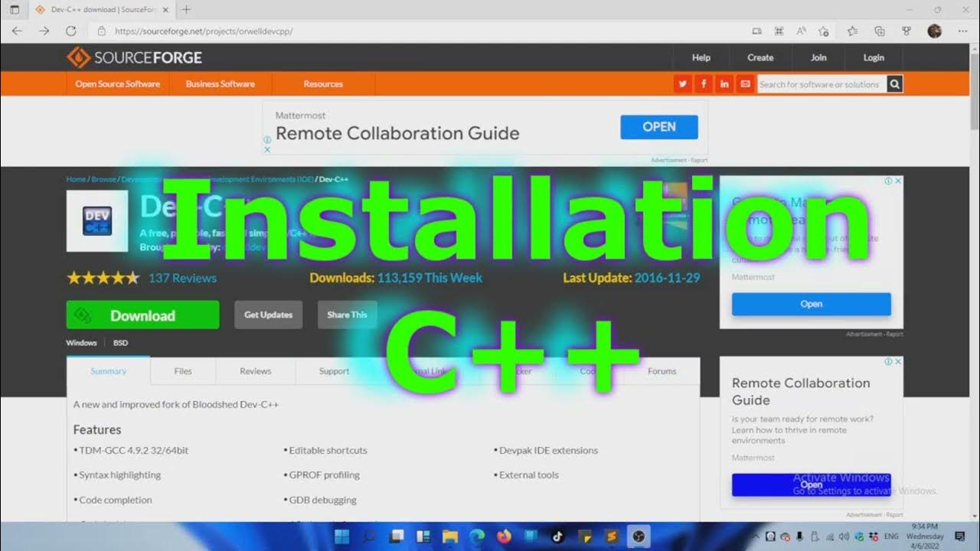Close the top Mattermost banner ad
The image size is (980, 551).
tap(267, 149)
